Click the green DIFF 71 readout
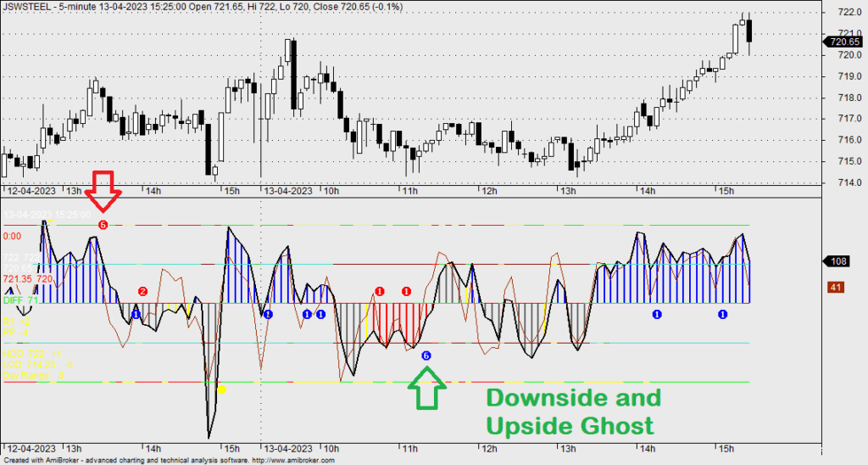The image size is (868, 465). click(x=21, y=300)
